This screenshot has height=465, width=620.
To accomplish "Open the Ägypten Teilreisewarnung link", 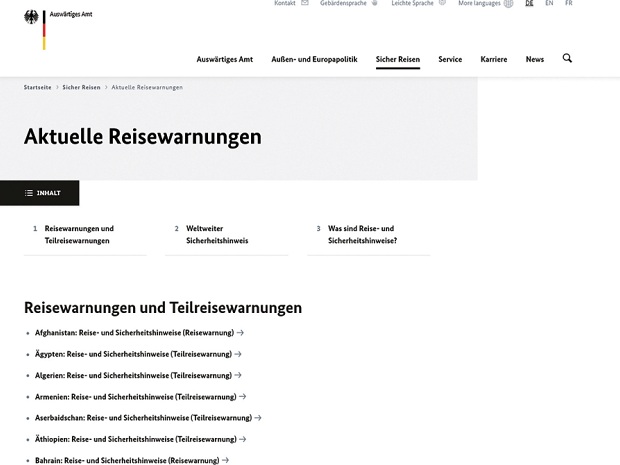I will point(133,354).
